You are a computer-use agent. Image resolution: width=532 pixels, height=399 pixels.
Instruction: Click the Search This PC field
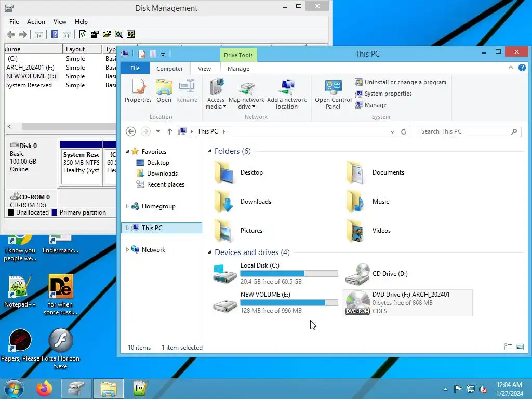click(469, 131)
